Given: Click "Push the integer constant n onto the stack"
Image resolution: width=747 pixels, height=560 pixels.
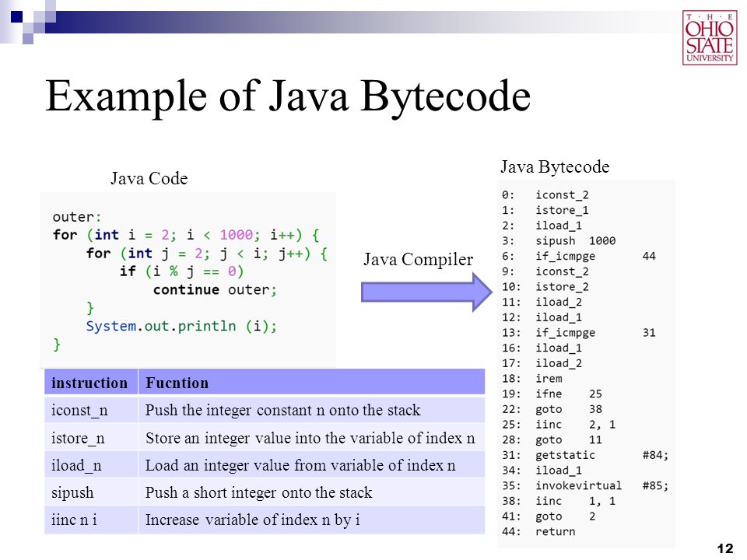Looking at the screenshot, I should click(x=283, y=410).
